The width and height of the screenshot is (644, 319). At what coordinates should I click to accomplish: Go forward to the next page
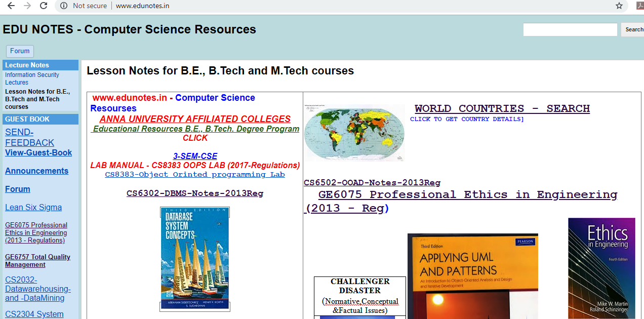click(x=27, y=6)
